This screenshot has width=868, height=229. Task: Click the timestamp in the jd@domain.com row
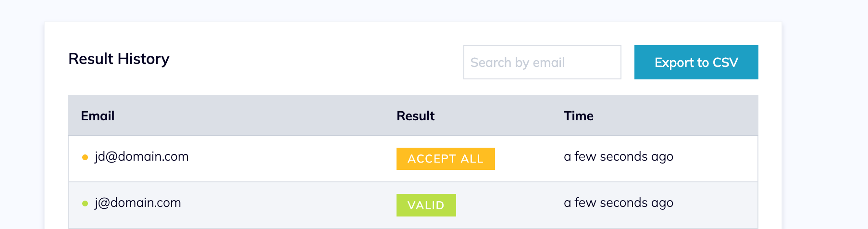click(618, 157)
